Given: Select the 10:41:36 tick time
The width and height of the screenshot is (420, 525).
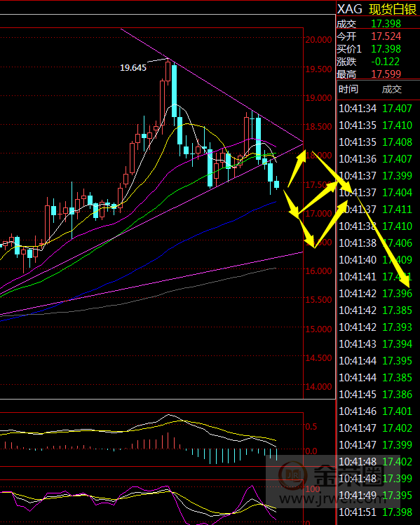Looking at the screenshot, I should [x=358, y=158].
